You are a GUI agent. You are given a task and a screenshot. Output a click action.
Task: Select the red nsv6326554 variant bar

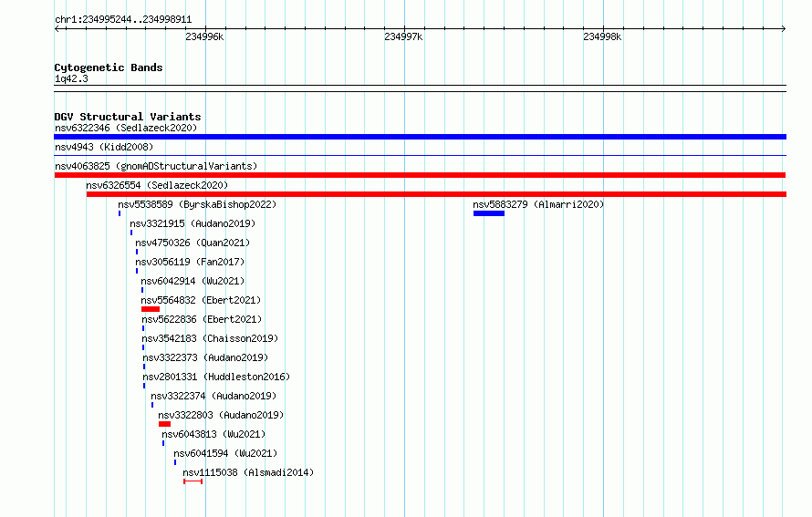[436, 194]
